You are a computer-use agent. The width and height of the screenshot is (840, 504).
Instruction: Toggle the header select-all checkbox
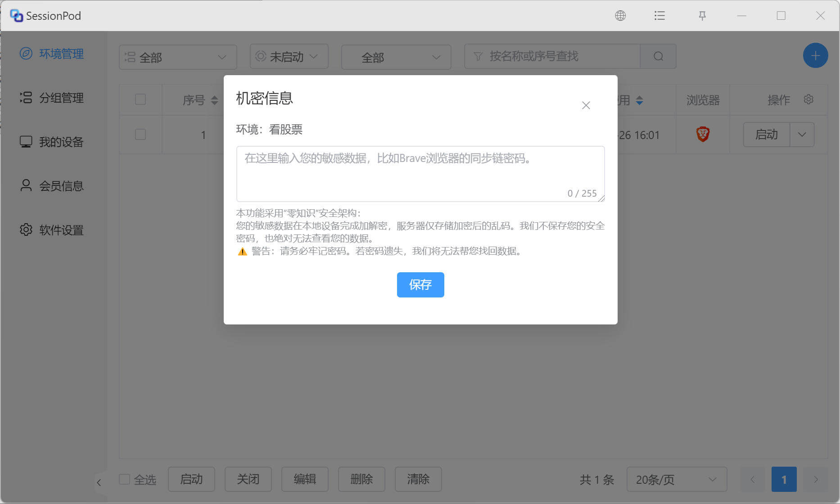(x=140, y=99)
